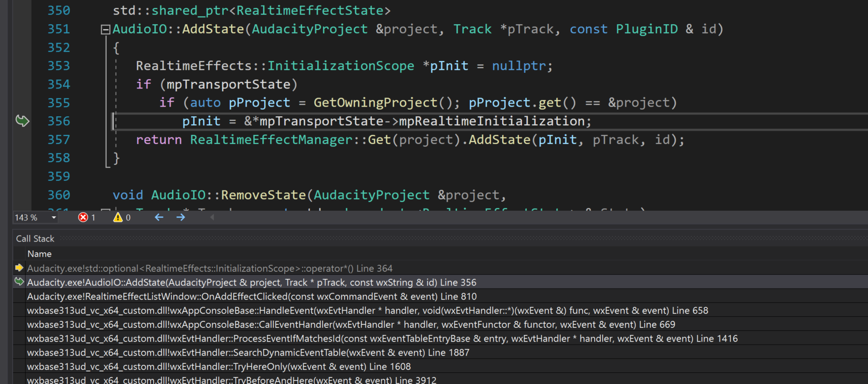The height and width of the screenshot is (384, 868).
Task: Click the error count indicator icon
Action: (x=83, y=217)
